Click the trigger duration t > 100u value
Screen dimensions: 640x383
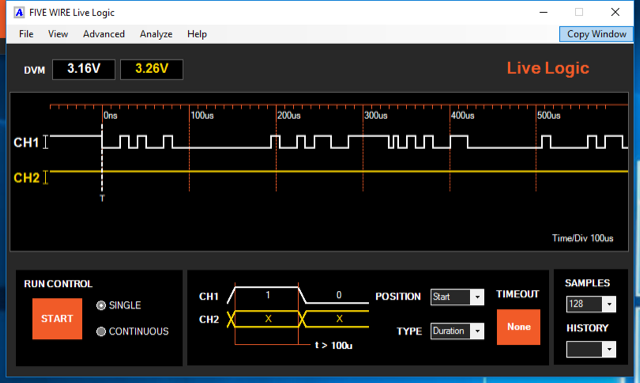pos(333,345)
